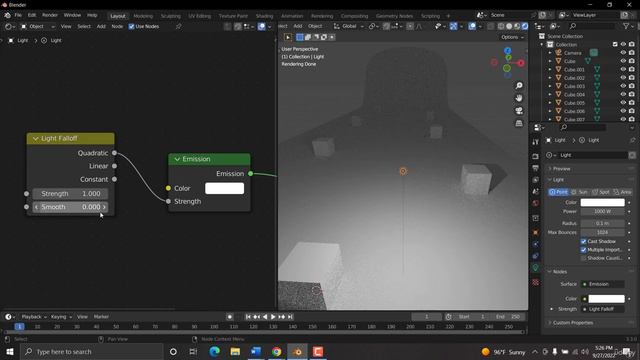Click the Light Color swatch in properties

click(602, 202)
